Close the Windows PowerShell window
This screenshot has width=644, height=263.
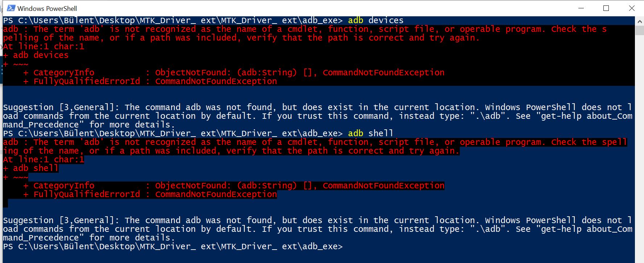tap(632, 8)
